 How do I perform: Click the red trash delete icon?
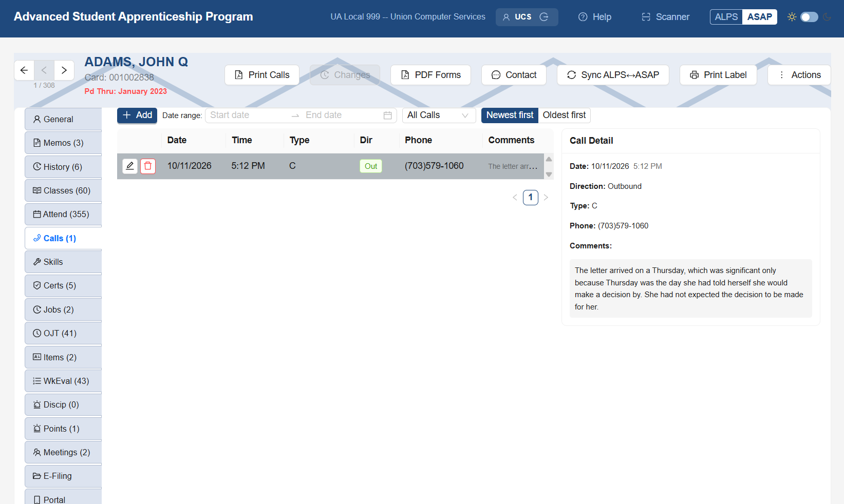tap(148, 166)
